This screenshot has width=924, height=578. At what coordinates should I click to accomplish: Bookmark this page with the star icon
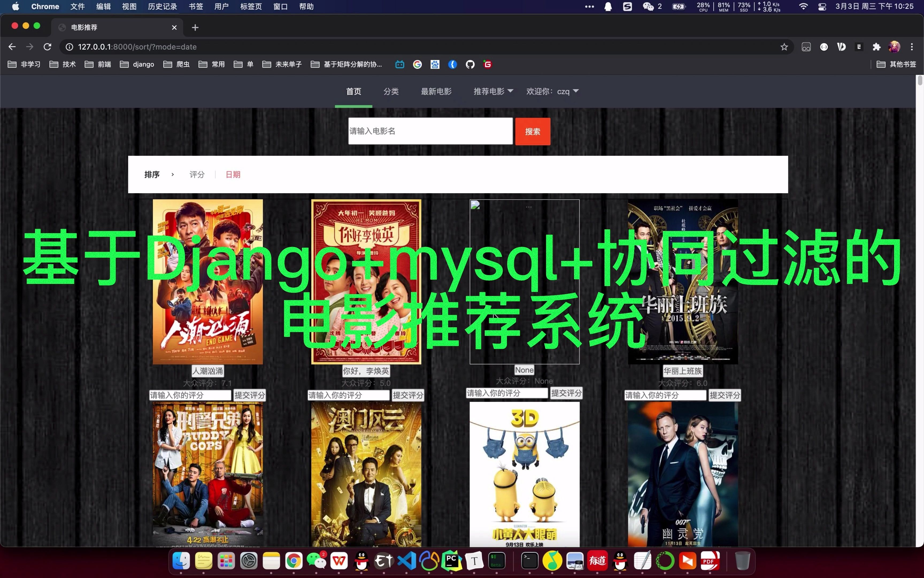(784, 47)
